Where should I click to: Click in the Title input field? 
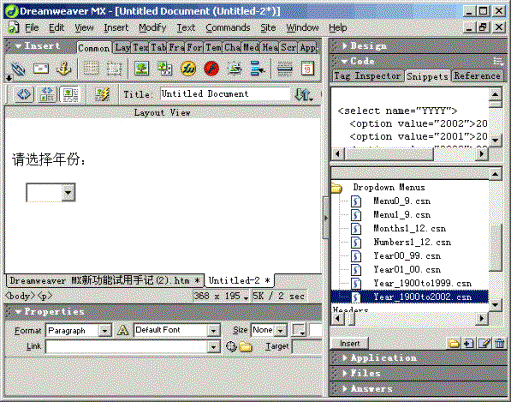click(225, 94)
